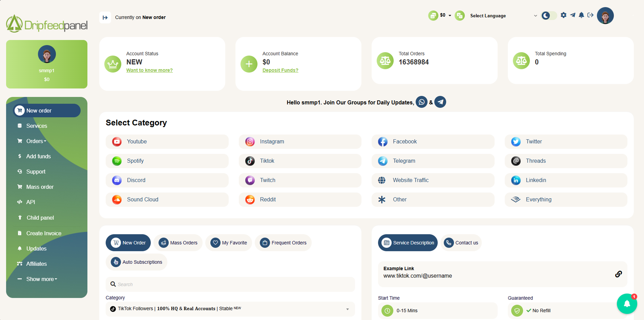Image resolution: width=644 pixels, height=320 pixels.
Task: Select Youtube category
Action: 167,142
